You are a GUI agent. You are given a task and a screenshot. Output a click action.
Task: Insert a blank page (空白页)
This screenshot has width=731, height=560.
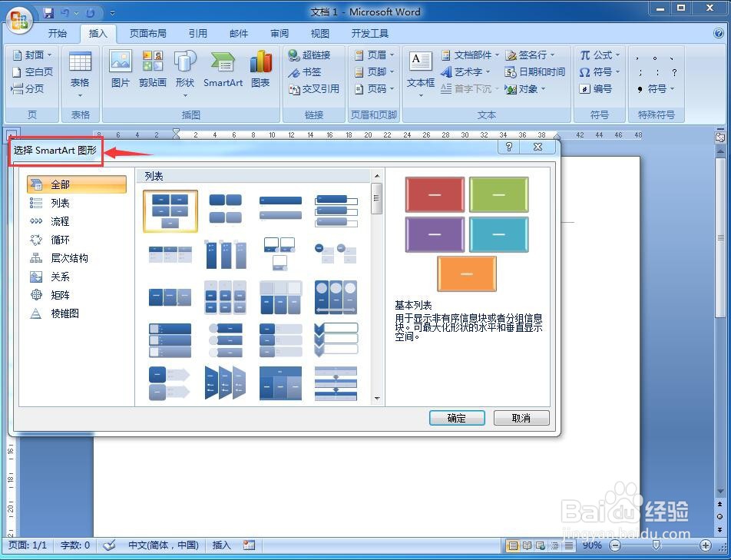(x=32, y=71)
